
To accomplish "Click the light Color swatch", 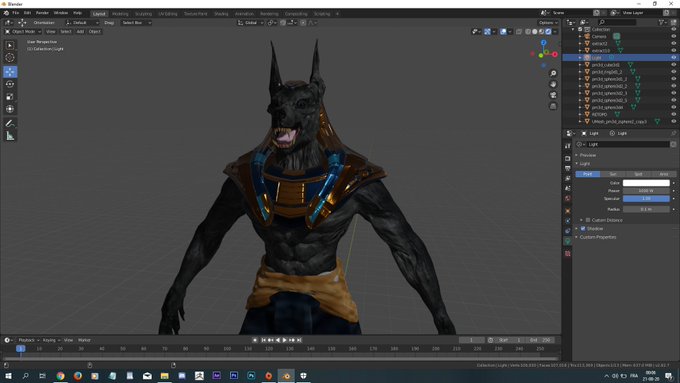I will tap(646, 183).
